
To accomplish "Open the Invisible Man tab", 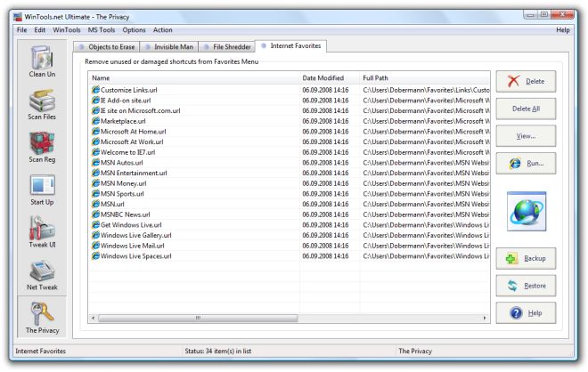I will coord(169,46).
